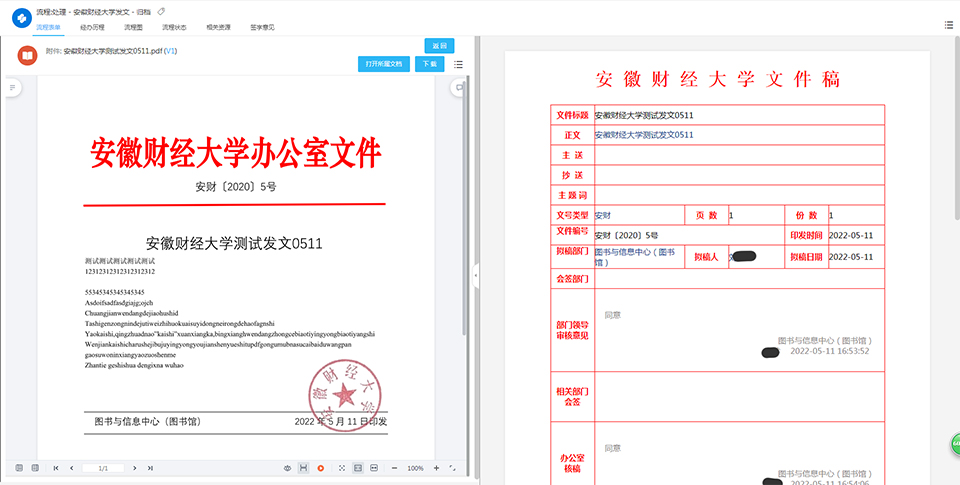Click the form title 安徽财经大学文件稿

coord(718,79)
